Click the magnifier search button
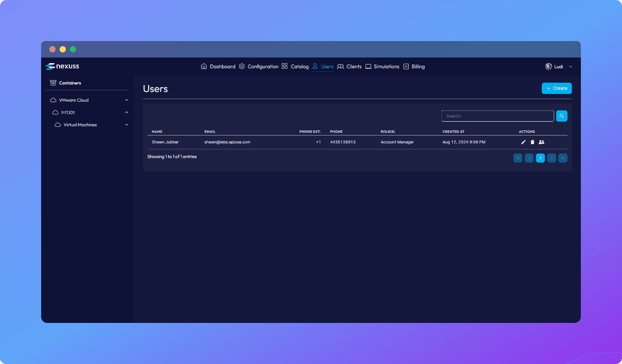 pyautogui.click(x=561, y=116)
